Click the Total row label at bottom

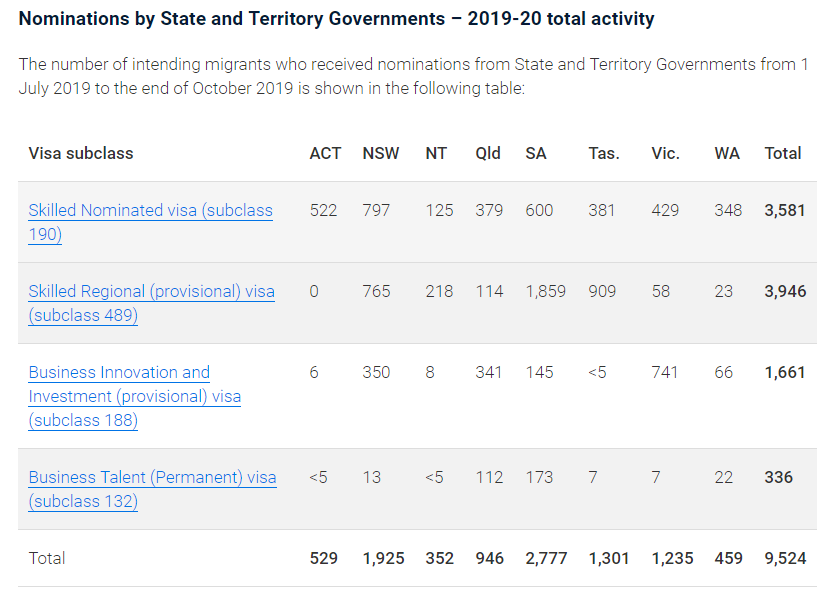47,558
